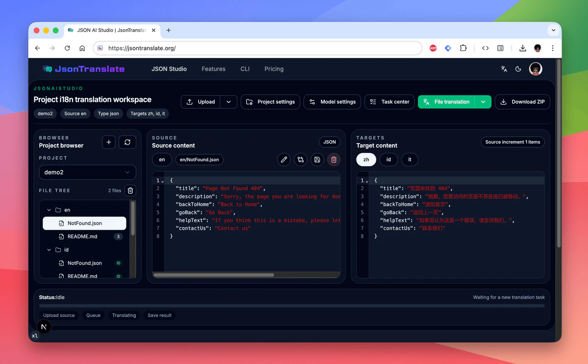Click the red delete icon in Source content
The height and width of the screenshot is (364, 588).
(x=334, y=159)
